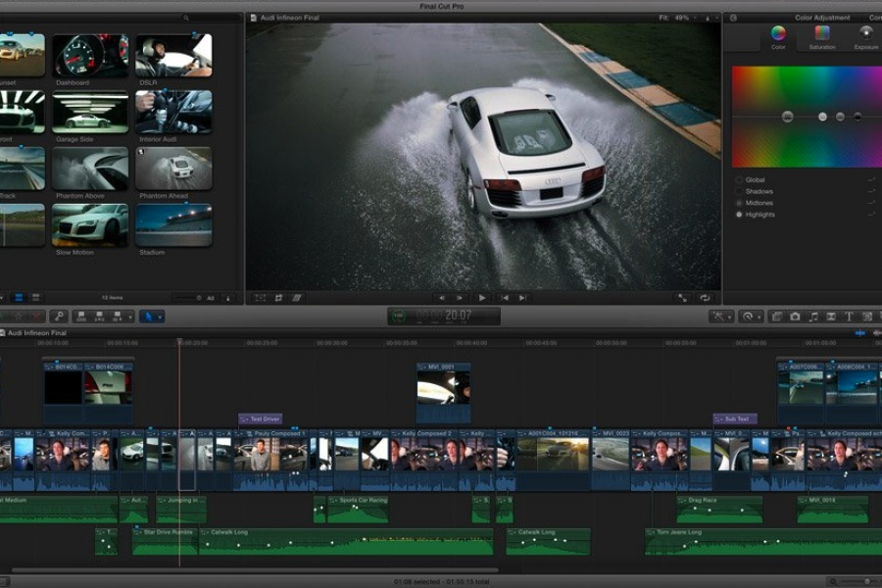Image resolution: width=882 pixels, height=588 pixels.
Task: Switch to the Exposure tab
Action: pyautogui.click(x=866, y=36)
